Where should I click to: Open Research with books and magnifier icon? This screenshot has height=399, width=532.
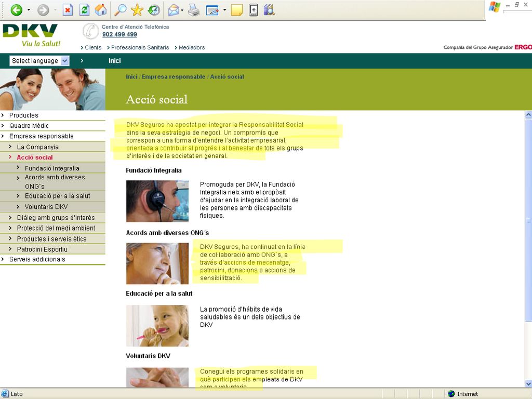tap(269, 10)
